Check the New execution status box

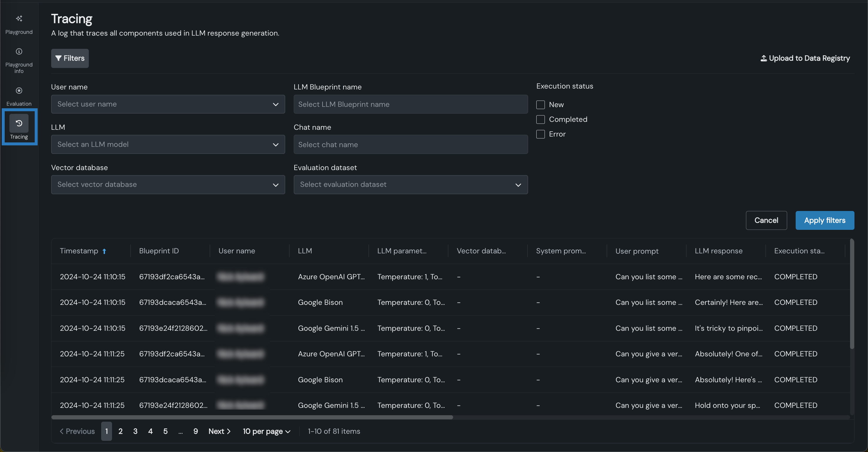click(x=540, y=105)
